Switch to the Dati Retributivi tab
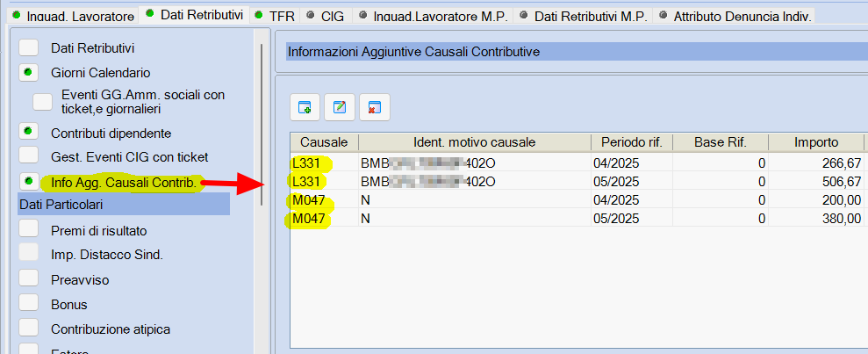Screen dimensions: 868x354 [x=195, y=15]
